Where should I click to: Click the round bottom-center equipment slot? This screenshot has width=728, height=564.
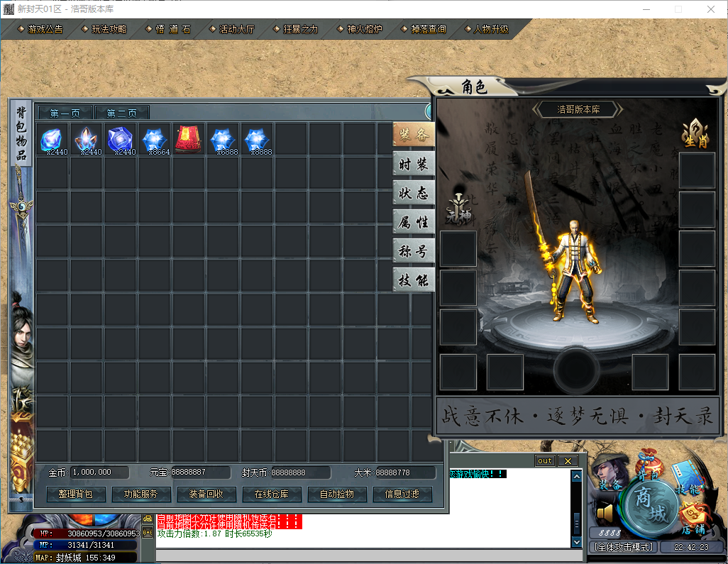coord(575,370)
